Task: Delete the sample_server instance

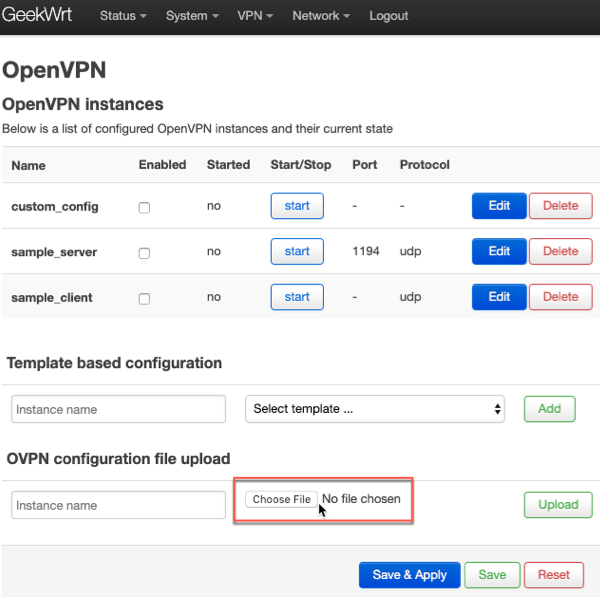Action: (561, 251)
